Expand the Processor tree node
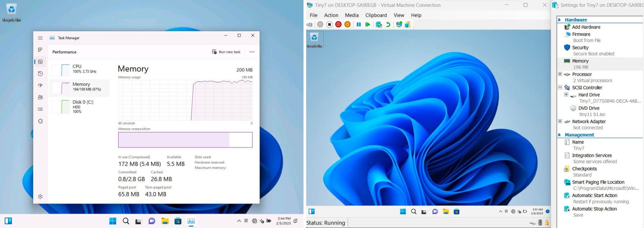Viewport: 644px width, 228px height. pos(560,74)
